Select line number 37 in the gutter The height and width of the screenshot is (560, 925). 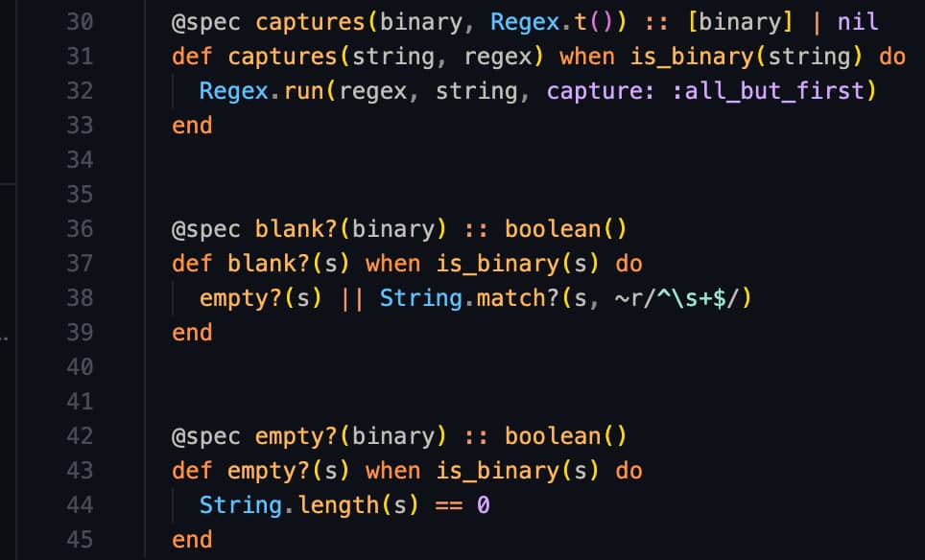pyautogui.click(x=80, y=264)
